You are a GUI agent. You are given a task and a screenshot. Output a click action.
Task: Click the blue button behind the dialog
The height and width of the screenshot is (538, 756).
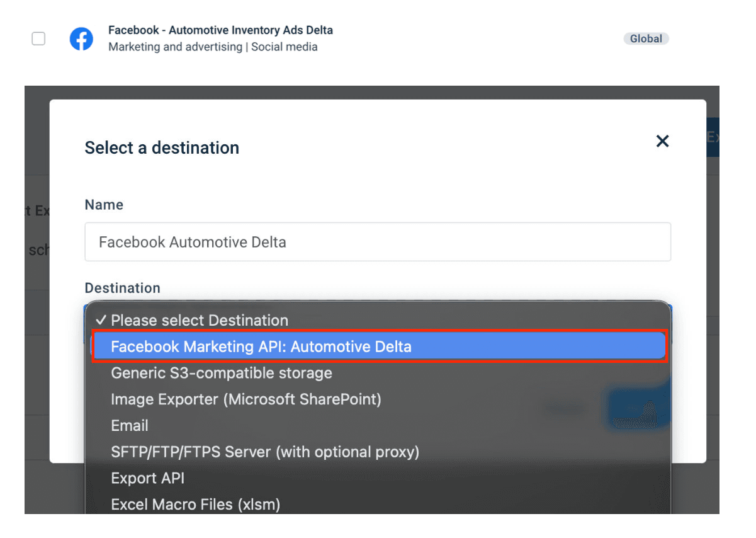pos(637,408)
